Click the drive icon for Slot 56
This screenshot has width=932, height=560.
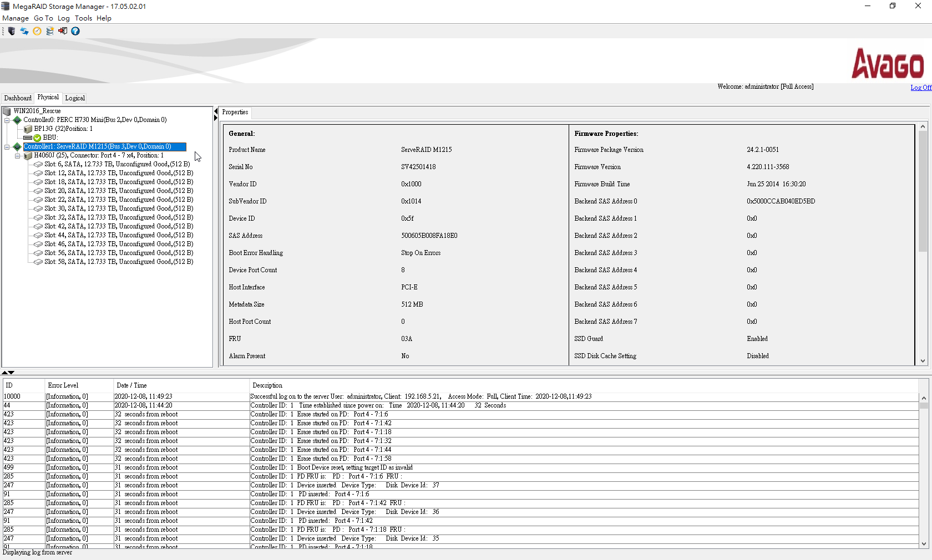tap(38, 253)
